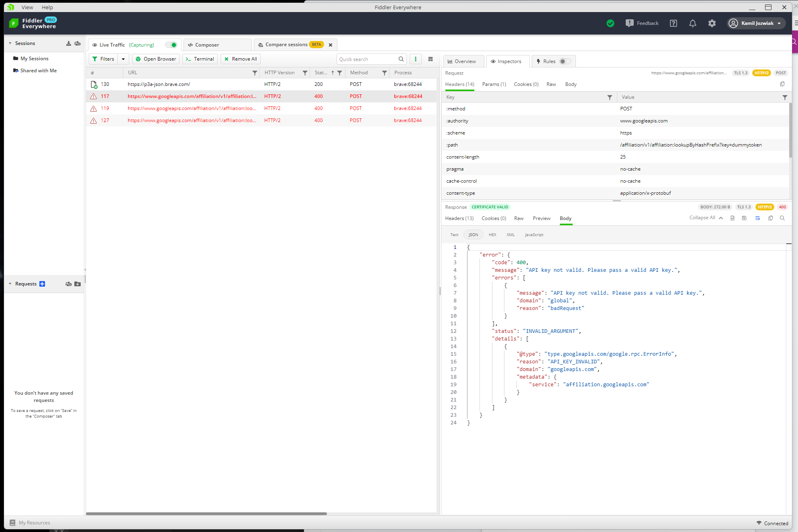Copy response body to clipboard
798x532 pixels.
pyautogui.click(x=771, y=218)
